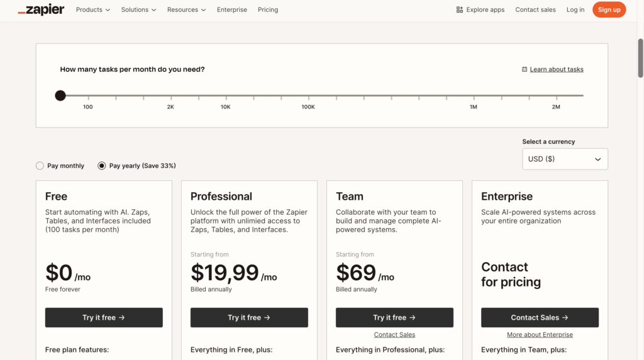644x360 pixels.
Task: Click the tasks slider handle
Action: 60,95
